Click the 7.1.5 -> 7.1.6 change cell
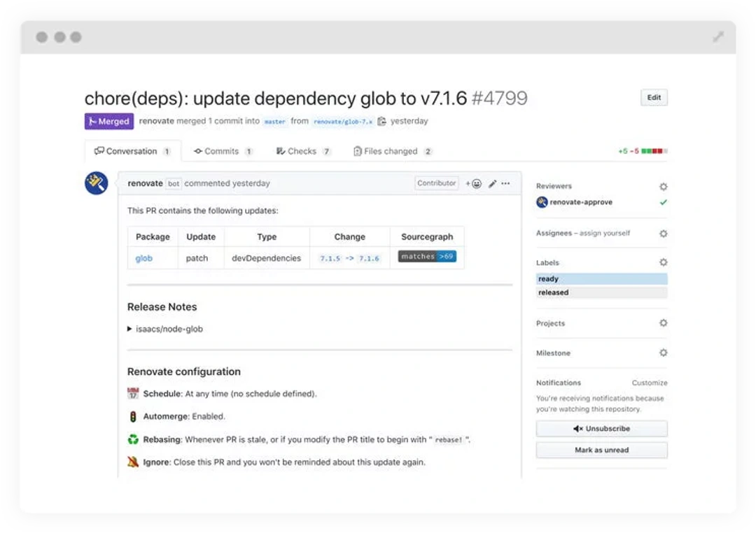756x533 pixels. 349,258
